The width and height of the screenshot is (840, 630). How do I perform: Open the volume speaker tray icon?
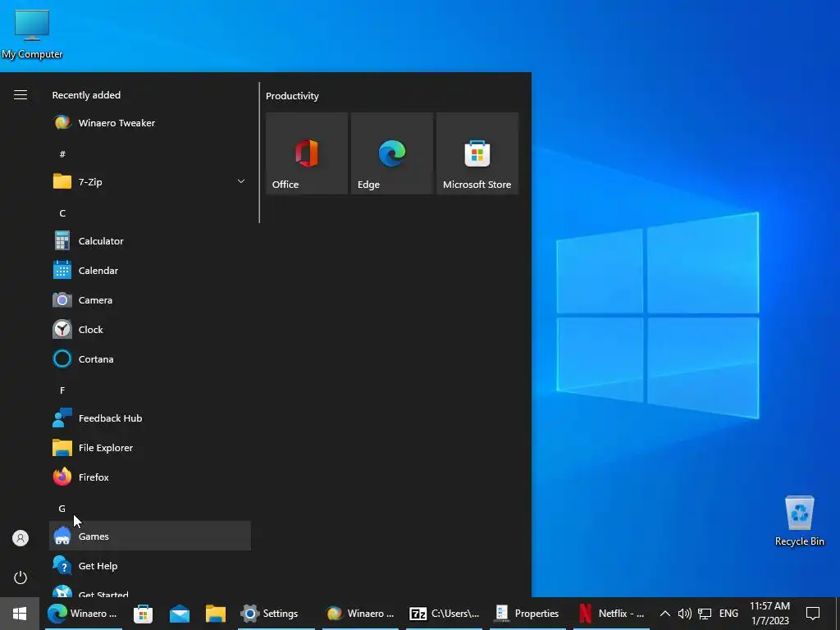click(x=684, y=614)
